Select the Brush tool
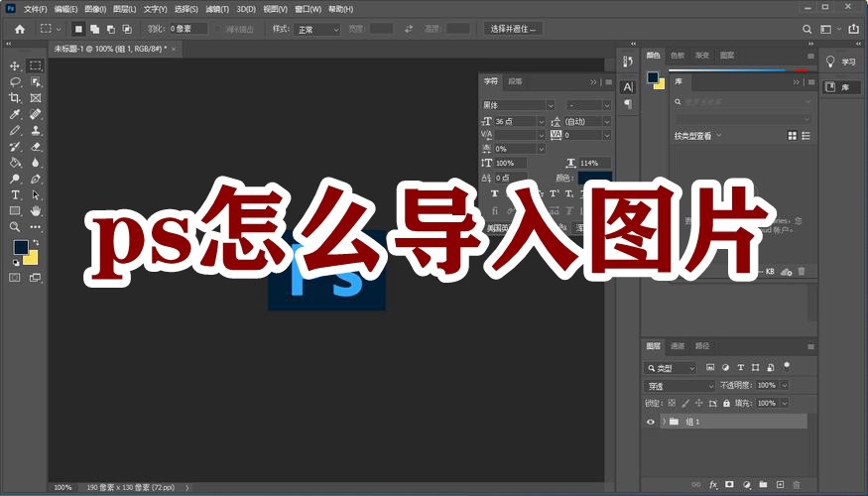868x496 pixels. coord(15,131)
